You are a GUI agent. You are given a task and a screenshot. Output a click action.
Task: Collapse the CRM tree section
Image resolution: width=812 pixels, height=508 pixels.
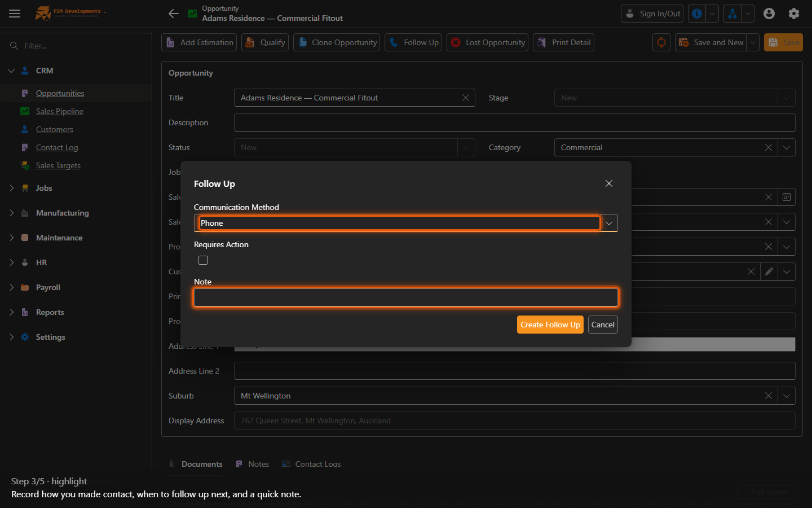click(x=11, y=71)
